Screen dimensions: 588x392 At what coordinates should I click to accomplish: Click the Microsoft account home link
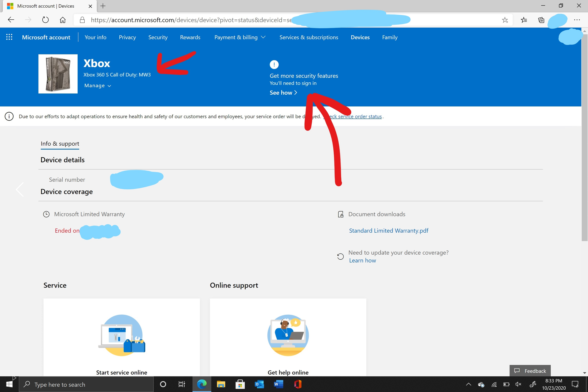46,37
